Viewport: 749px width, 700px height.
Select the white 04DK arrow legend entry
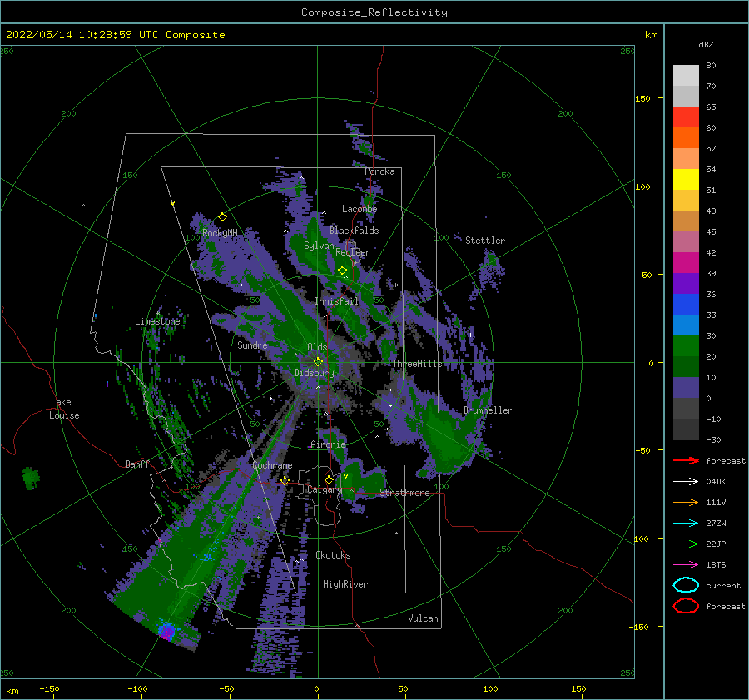click(x=686, y=482)
